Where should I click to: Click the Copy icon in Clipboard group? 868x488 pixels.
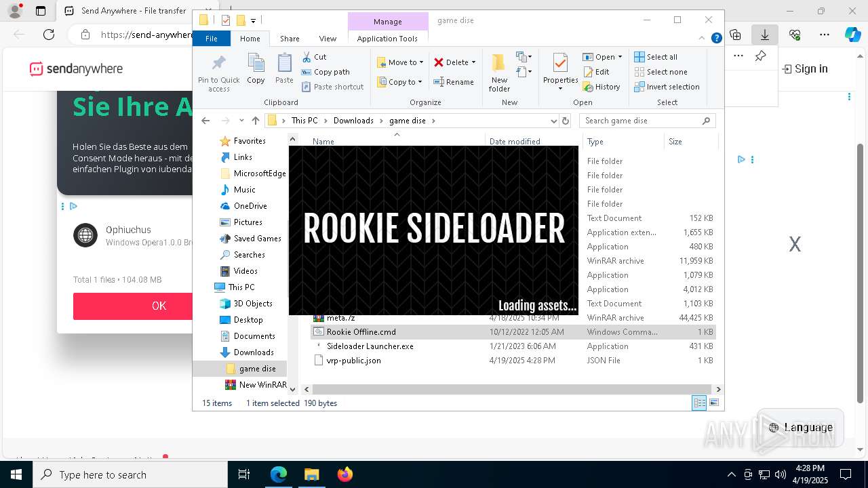pyautogui.click(x=256, y=69)
